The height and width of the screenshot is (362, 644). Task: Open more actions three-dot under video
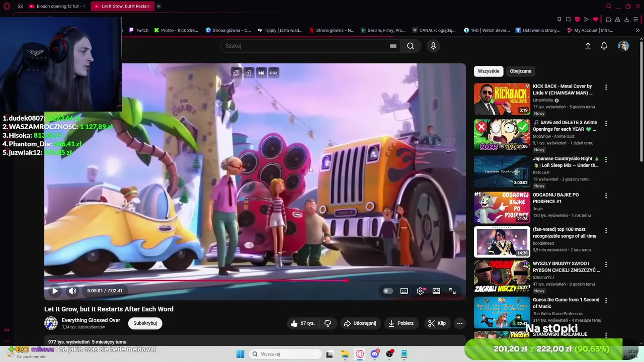(459, 323)
